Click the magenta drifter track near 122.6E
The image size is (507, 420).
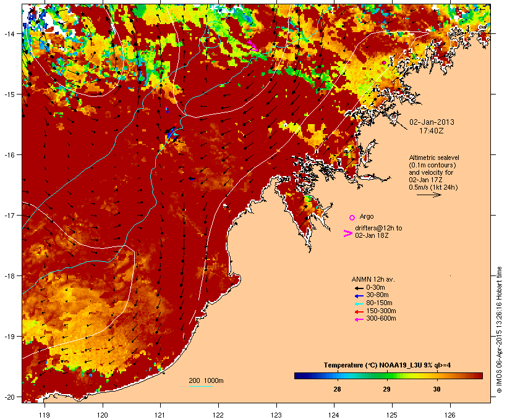point(252,46)
